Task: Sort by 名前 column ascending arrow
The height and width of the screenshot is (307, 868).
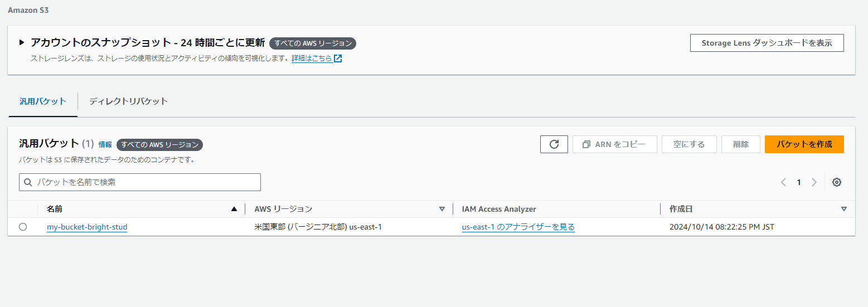Action: point(234,209)
